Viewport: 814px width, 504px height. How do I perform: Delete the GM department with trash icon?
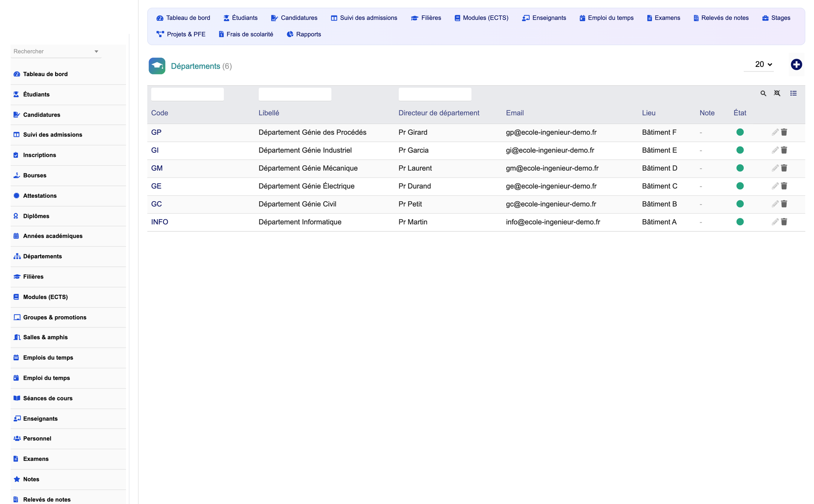(784, 168)
